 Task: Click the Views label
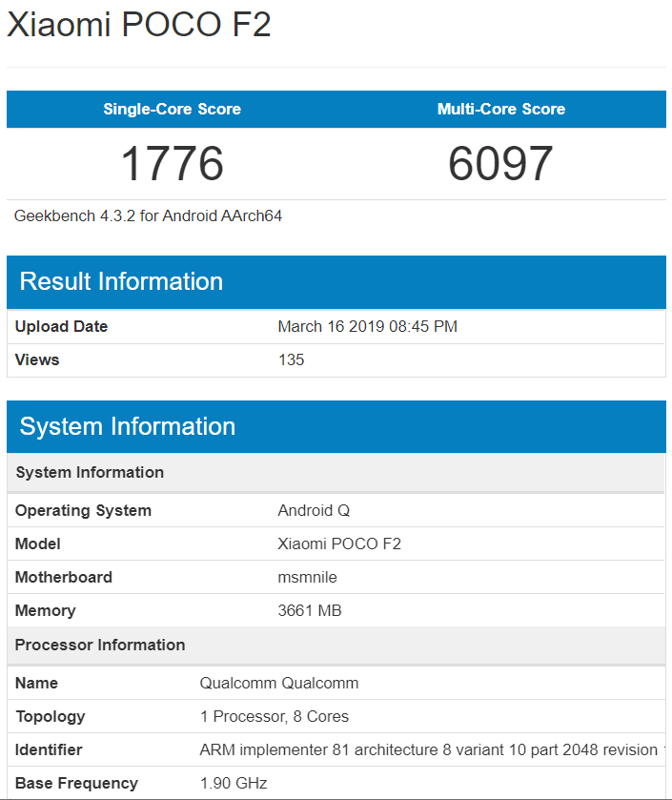click(x=37, y=359)
